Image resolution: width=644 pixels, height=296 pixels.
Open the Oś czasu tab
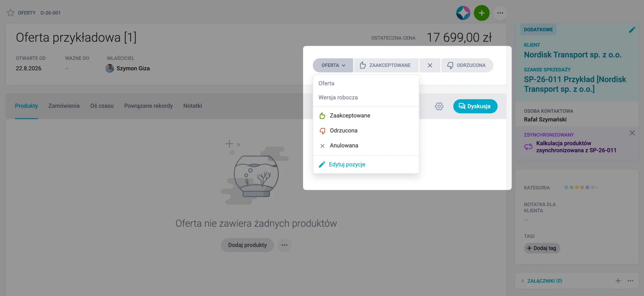point(102,106)
